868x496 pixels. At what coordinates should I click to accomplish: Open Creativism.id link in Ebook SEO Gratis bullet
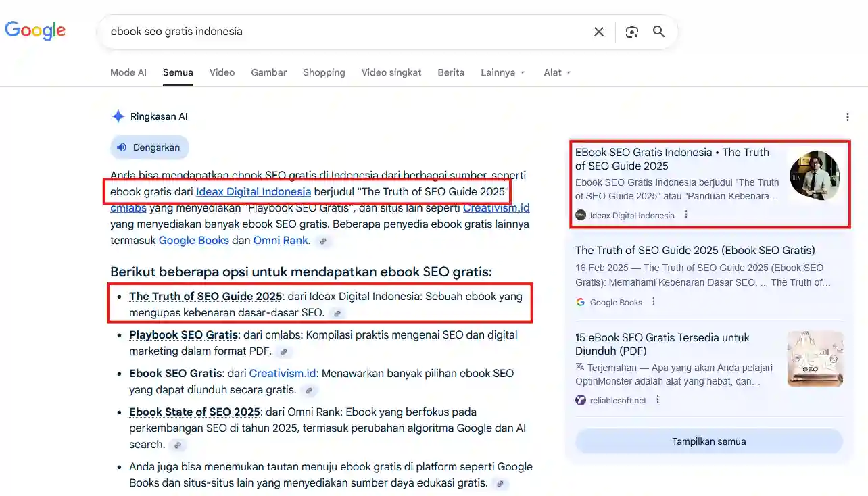[x=283, y=373]
